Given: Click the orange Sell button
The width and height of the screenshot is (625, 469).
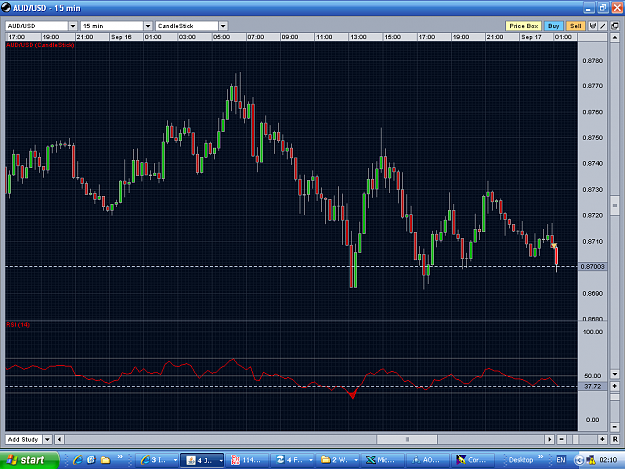Looking at the screenshot, I should 575,26.
